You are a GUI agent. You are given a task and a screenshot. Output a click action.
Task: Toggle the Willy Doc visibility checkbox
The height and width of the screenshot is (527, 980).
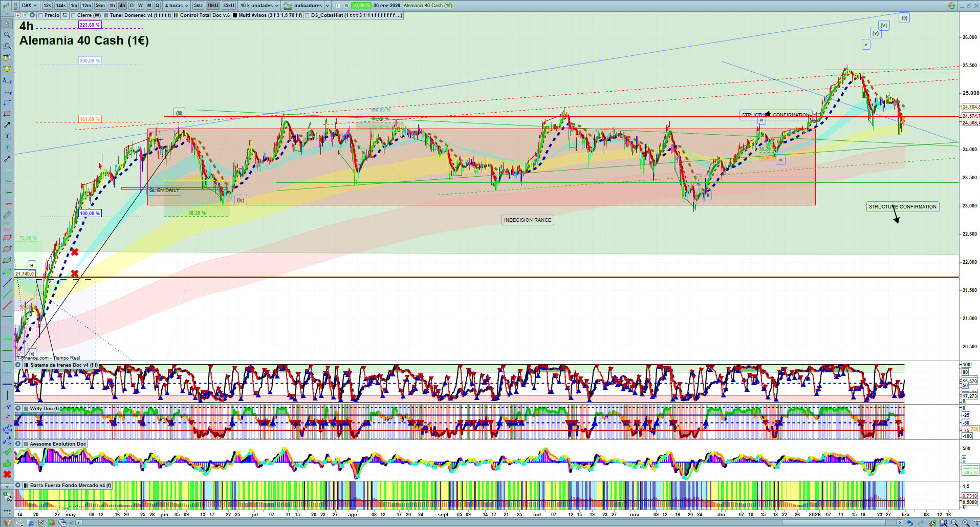(26, 409)
